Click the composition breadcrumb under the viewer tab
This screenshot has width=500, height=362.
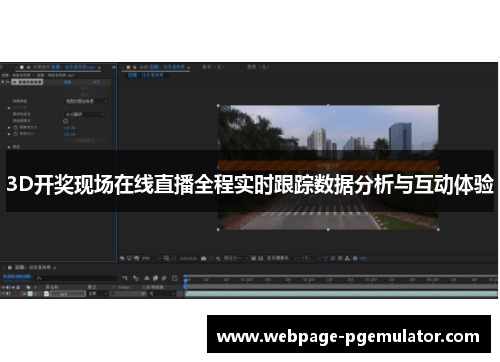[x=146, y=75]
